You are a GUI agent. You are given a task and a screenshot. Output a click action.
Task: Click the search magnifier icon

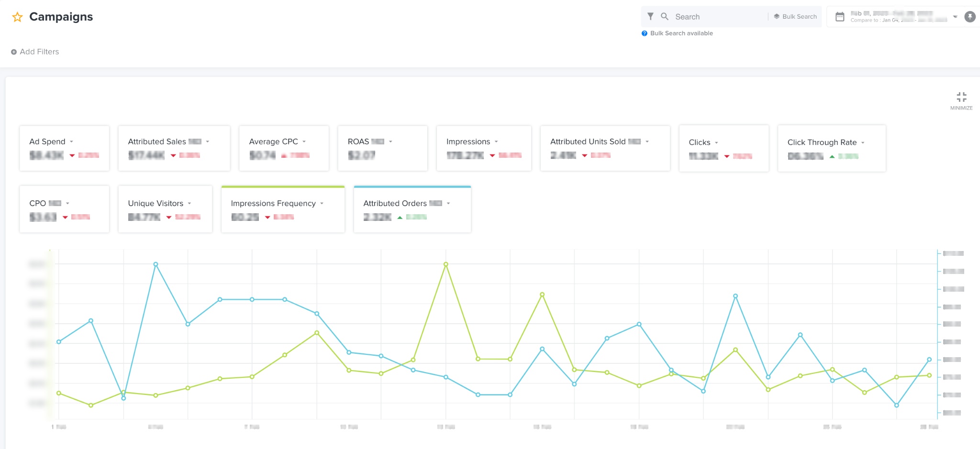pos(665,16)
